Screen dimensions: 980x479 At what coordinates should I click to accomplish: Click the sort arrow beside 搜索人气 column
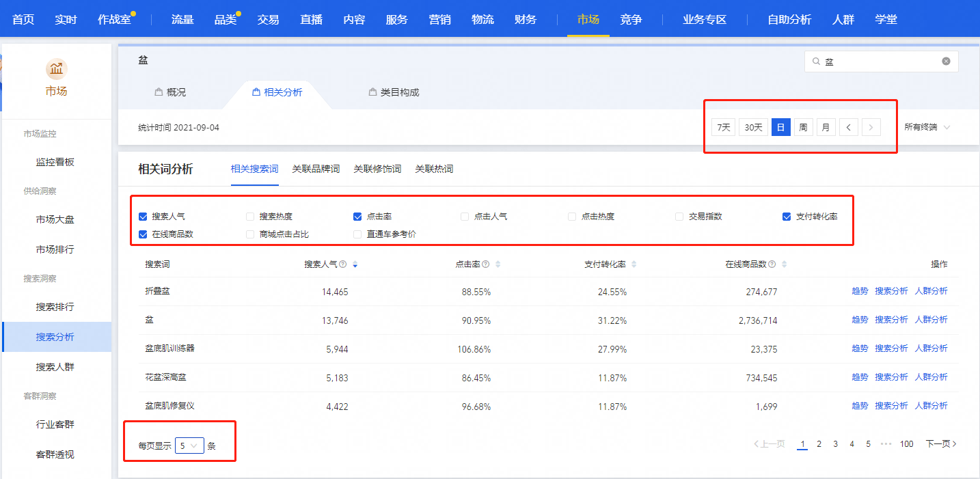[x=355, y=264]
